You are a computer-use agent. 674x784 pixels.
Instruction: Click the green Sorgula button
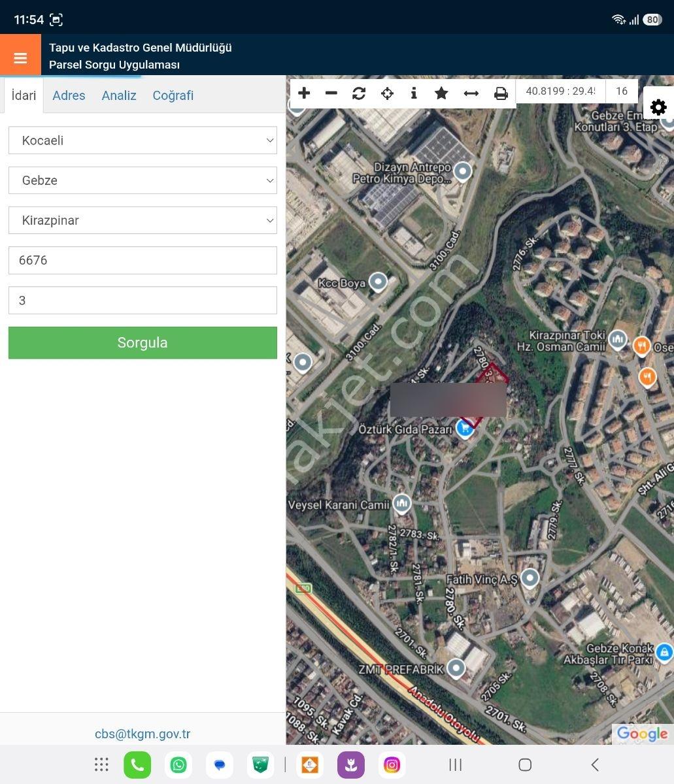(x=143, y=342)
